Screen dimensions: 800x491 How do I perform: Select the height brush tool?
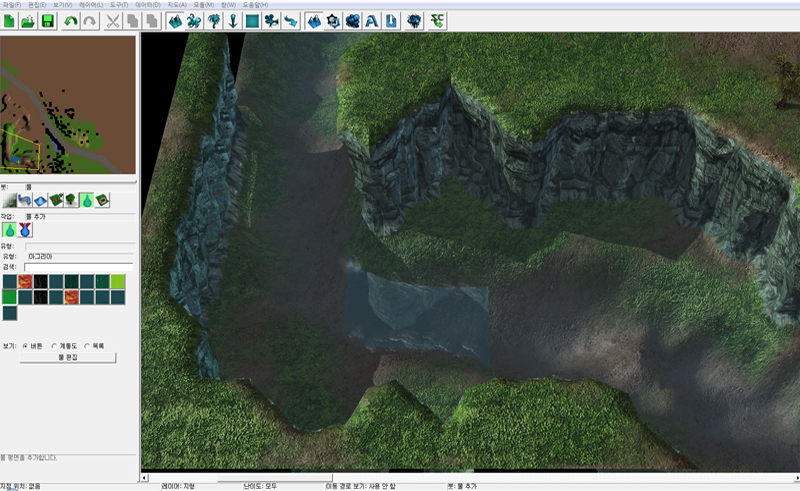click(40, 200)
